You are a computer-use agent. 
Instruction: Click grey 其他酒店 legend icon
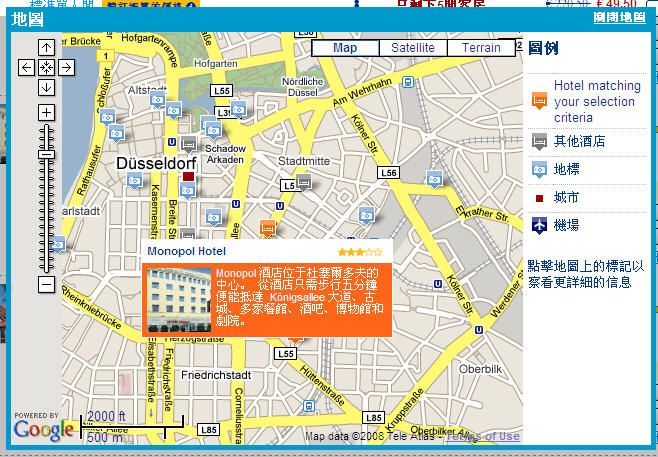(x=539, y=142)
